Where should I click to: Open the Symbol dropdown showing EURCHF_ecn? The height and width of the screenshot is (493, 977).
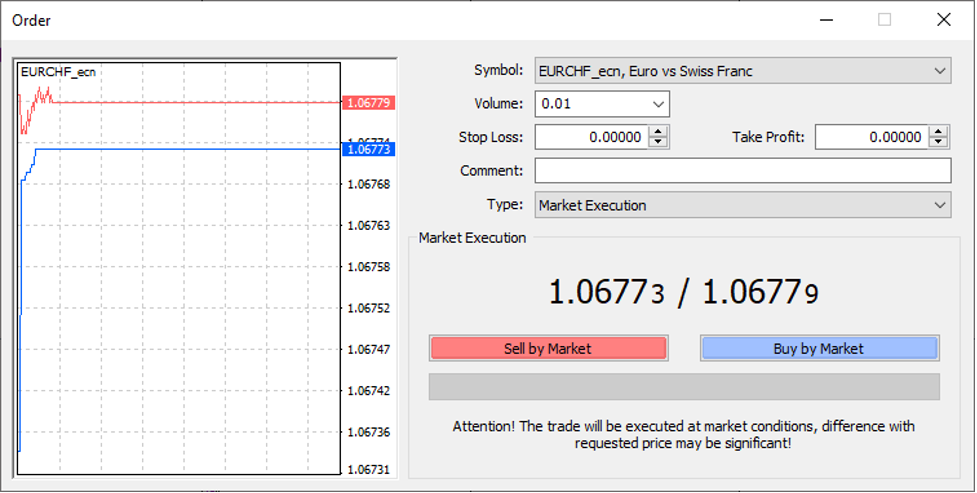click(742, 71)
